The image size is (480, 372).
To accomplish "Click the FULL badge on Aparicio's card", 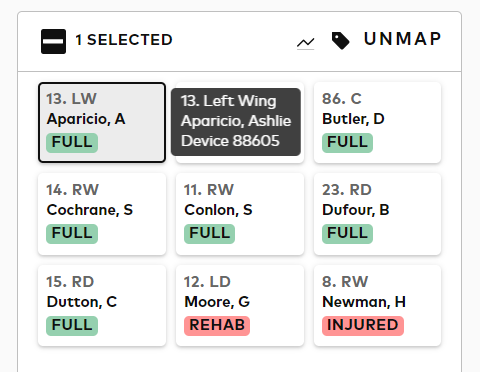I will 72,143.
